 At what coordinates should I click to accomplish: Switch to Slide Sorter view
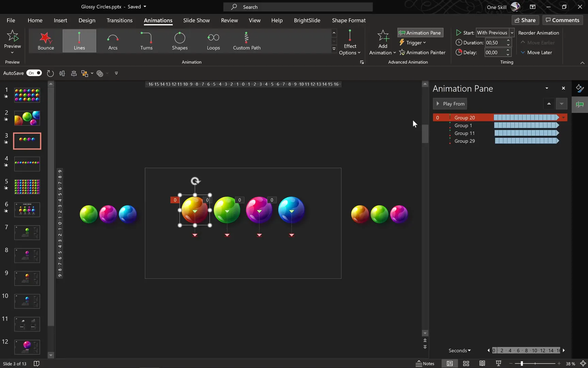(x=465, y=363)
